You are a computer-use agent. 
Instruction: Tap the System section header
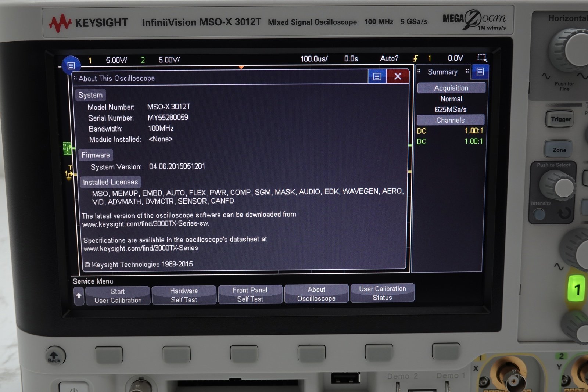click(x=90, y=95)
